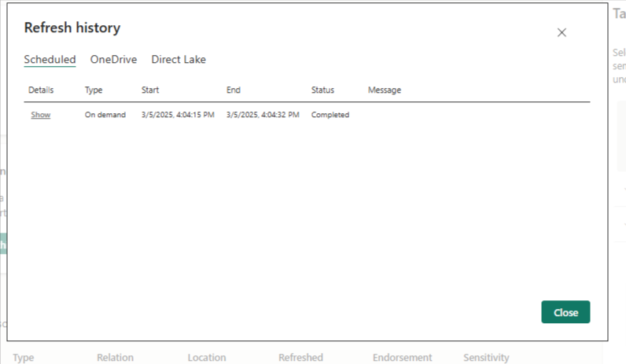Click the 4:04:32 PM end time cell
This screenshot has height=364, width=626.
coord(263,115)
